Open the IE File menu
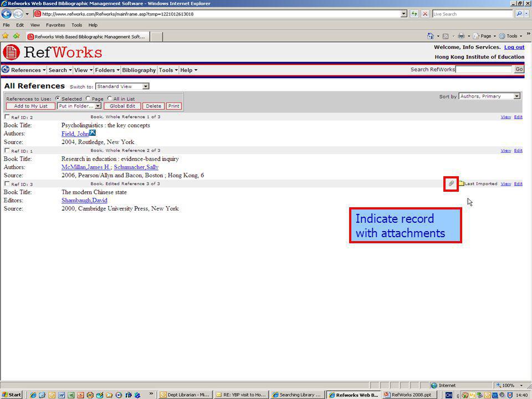This screenshot has height=399, width=532. (6, 25)
